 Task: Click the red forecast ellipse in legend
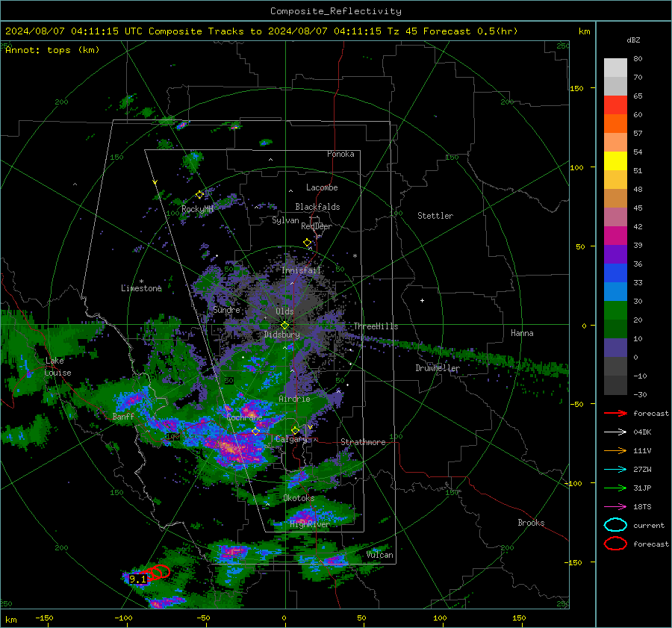[x=615, y=544]
